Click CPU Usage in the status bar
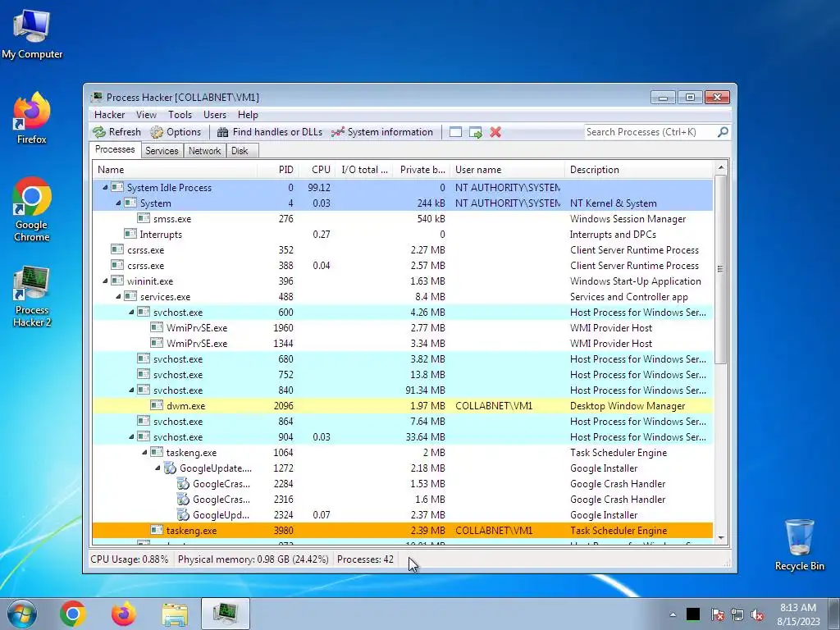840x630 pixels. click(x=129, y=559)
